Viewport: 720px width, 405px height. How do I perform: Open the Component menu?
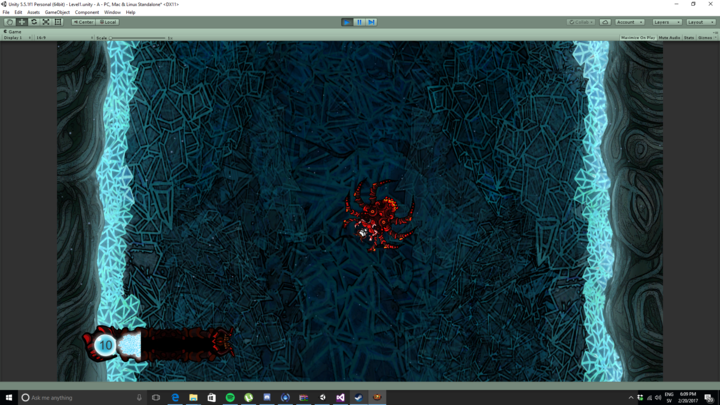point(87,12)
